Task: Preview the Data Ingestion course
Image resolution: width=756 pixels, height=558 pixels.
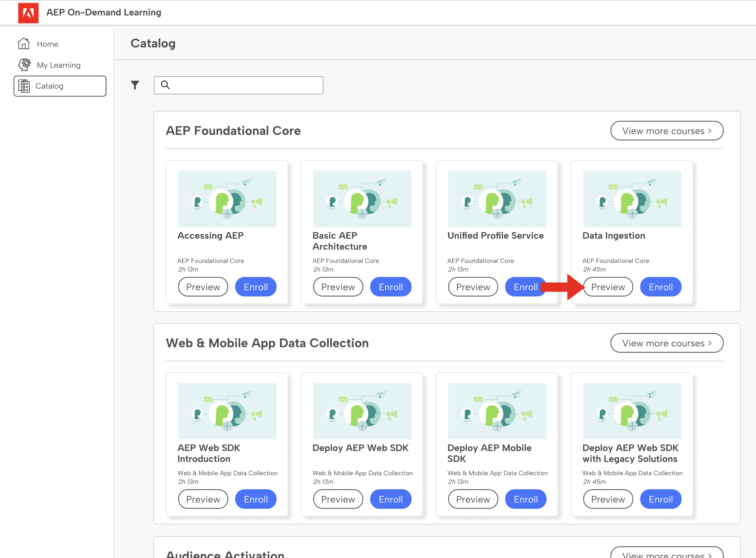Action: [608, 287]
